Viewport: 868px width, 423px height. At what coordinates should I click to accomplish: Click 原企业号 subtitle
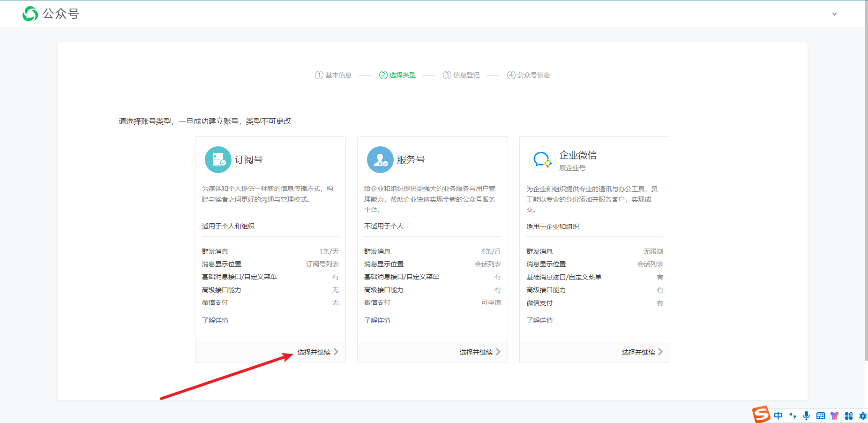click(x=572, y=168)
